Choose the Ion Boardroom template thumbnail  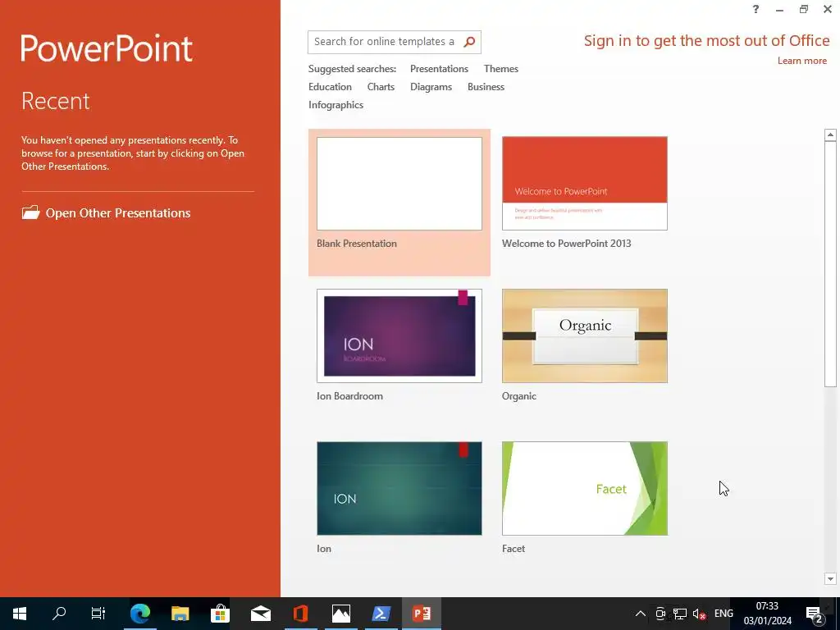pos(399,336)
